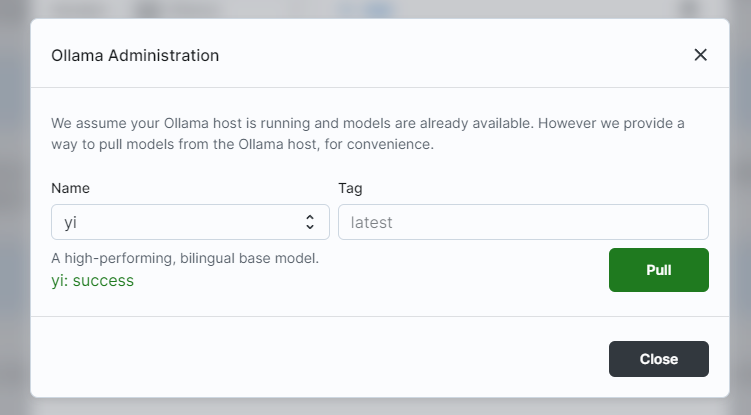The width and height of the screenshot is (751, 415).
Task: Select the 'yi: success' status text
Action: click(x=92, y=281)
